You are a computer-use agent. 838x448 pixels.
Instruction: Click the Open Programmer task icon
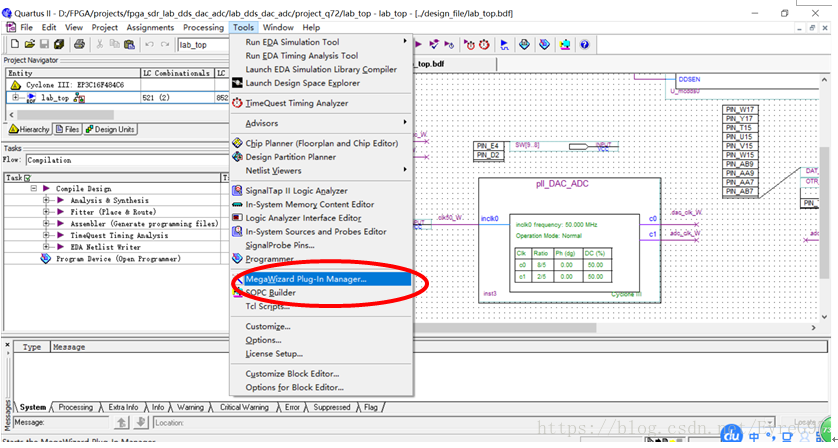coord(45,259)
